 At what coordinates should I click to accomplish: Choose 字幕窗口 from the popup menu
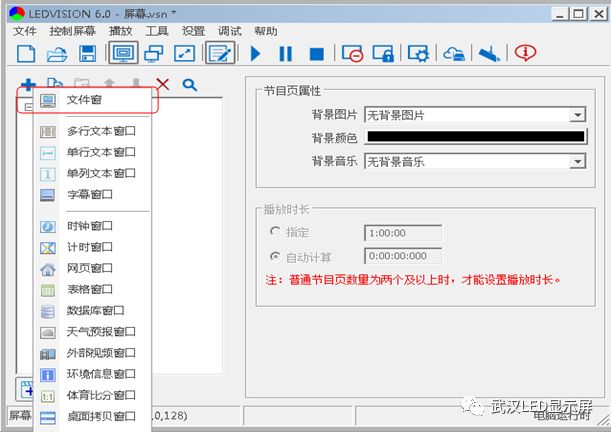(x=93, y=194)
